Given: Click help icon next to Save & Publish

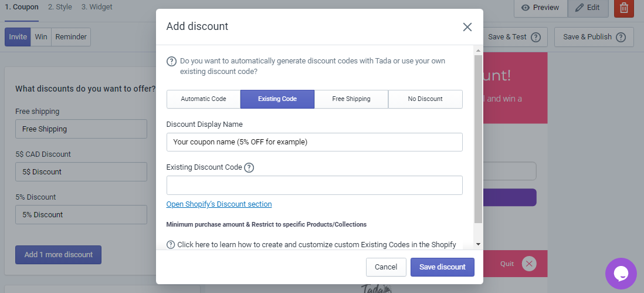Looking at the screenshot, I should click(x=621, y=38).
